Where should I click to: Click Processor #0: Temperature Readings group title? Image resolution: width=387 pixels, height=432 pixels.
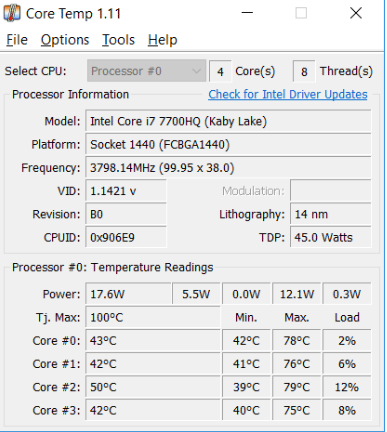pyautogui.click(x=113, y=267)
